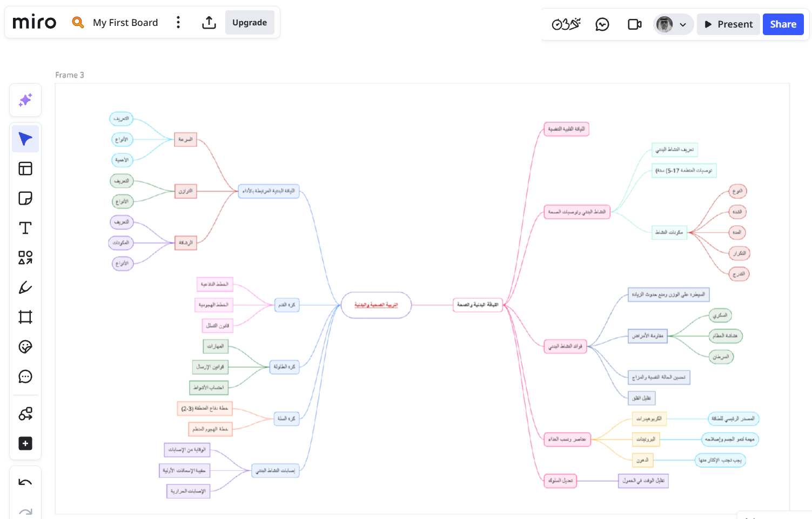Open board options three-dot menu

click(x=178, y=22)
